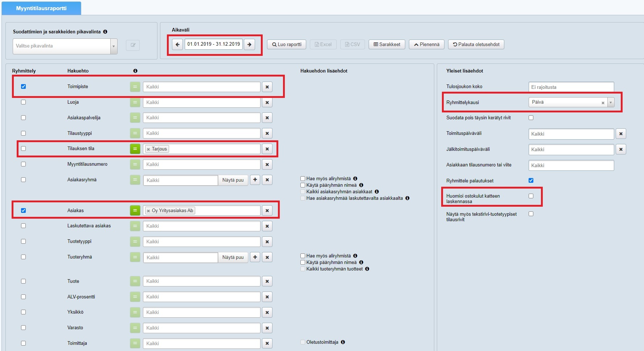Enable grouping by Luoja checkbox
This screenshot has width=644, height=351.
(24, 102)
